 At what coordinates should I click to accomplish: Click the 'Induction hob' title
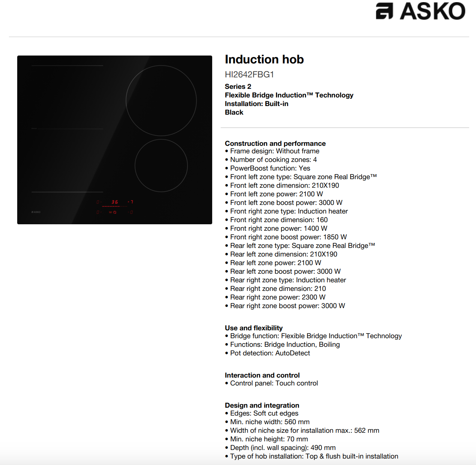[x=264, y=59]
